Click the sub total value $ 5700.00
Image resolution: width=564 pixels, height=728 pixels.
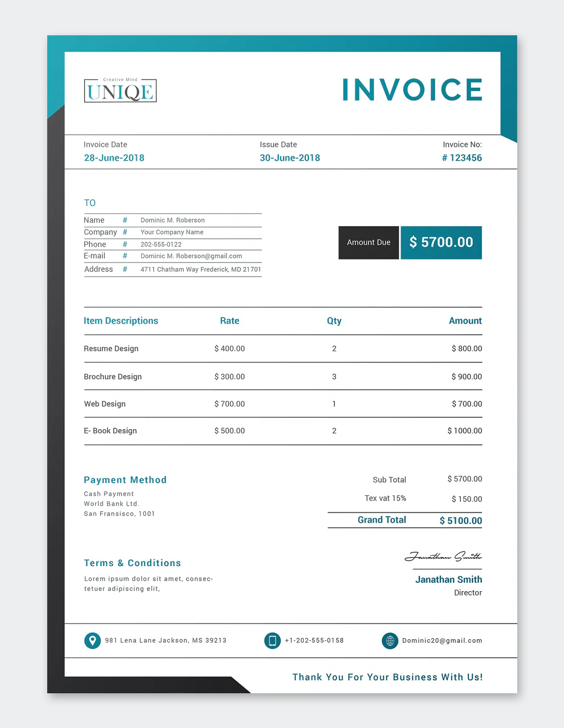465,479
